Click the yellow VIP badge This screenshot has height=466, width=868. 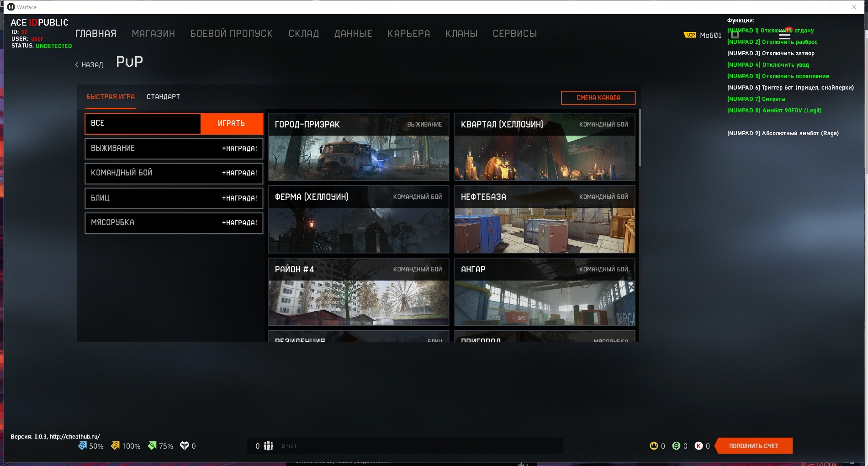point(690,35)
